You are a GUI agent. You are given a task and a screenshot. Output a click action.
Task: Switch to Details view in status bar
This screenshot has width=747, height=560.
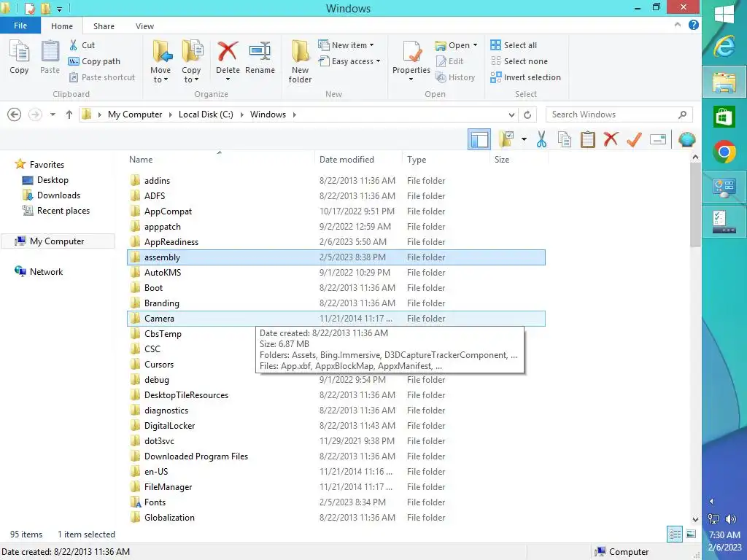coord(675,534)
